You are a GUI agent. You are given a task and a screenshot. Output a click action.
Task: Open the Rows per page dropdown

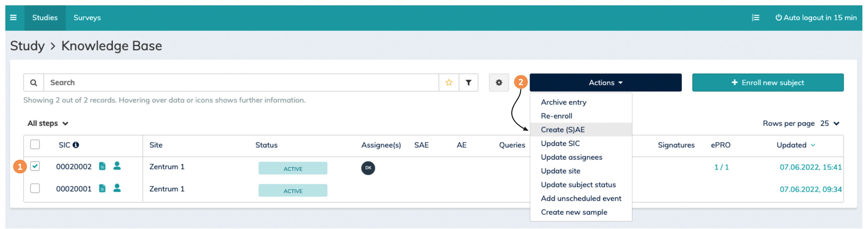[829, 123]
